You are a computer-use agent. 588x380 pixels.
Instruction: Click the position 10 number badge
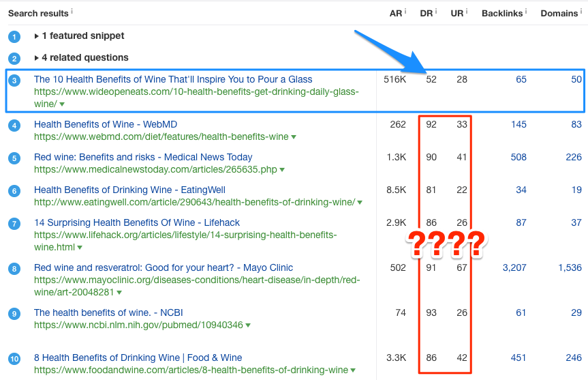14,359
